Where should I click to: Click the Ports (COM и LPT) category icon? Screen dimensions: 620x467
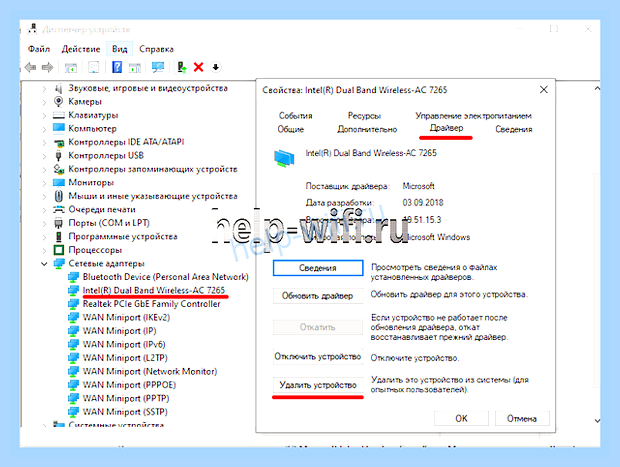tap(59, 223)
